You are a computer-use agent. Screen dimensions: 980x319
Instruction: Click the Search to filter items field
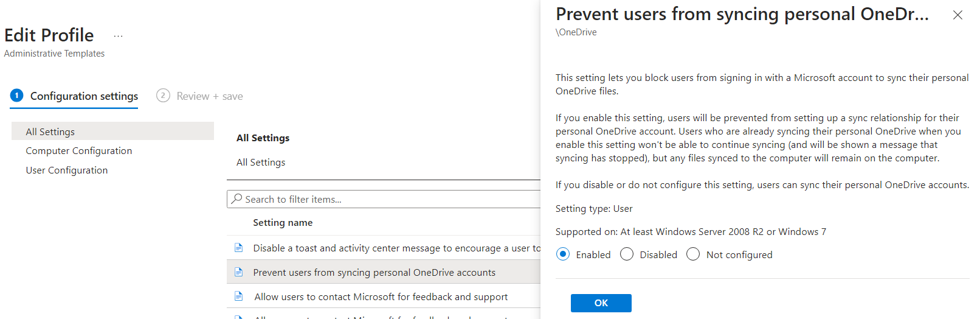click(384, 199)
